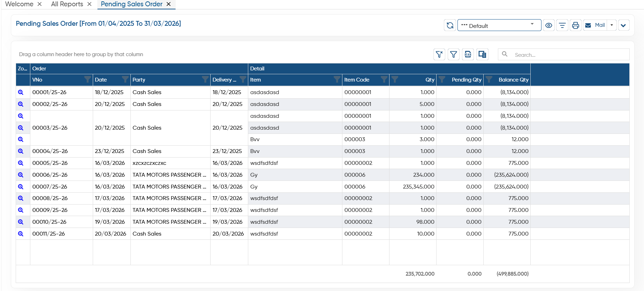Open the *** Default layout dropdown
The image size is (644, 291).
[499, 25]
